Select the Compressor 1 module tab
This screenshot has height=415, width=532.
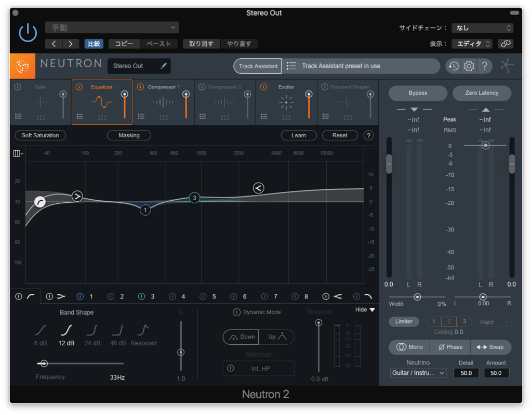pyautogui.click(x=163, y=102)
